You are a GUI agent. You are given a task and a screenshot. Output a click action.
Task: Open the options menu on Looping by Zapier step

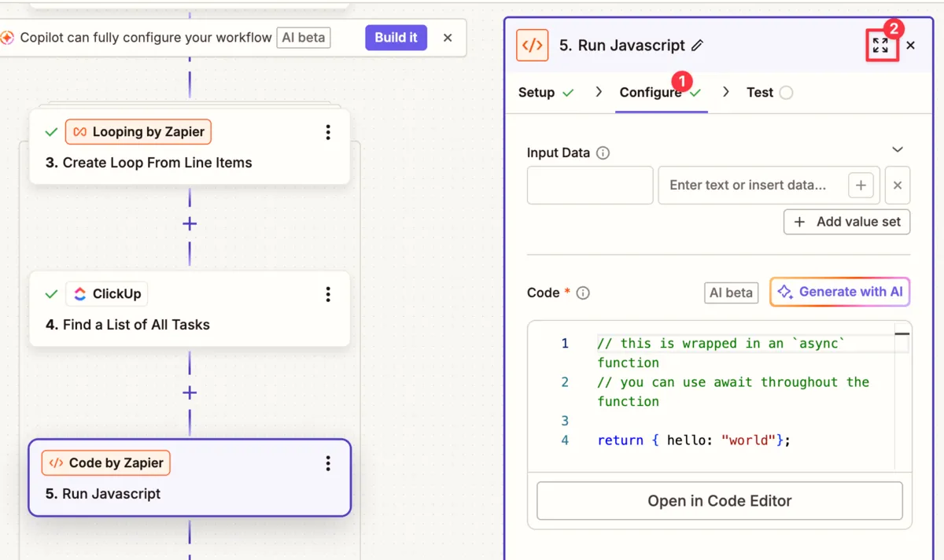pos(328,132)
